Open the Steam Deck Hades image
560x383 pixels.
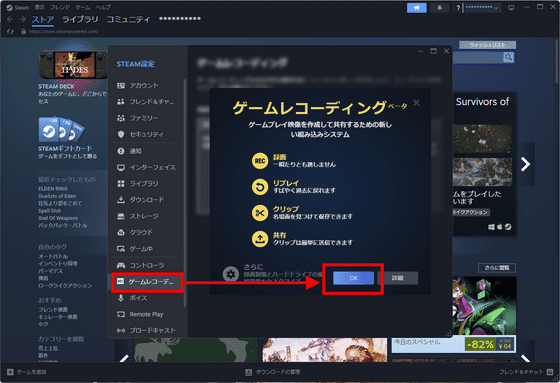[73, 65]
